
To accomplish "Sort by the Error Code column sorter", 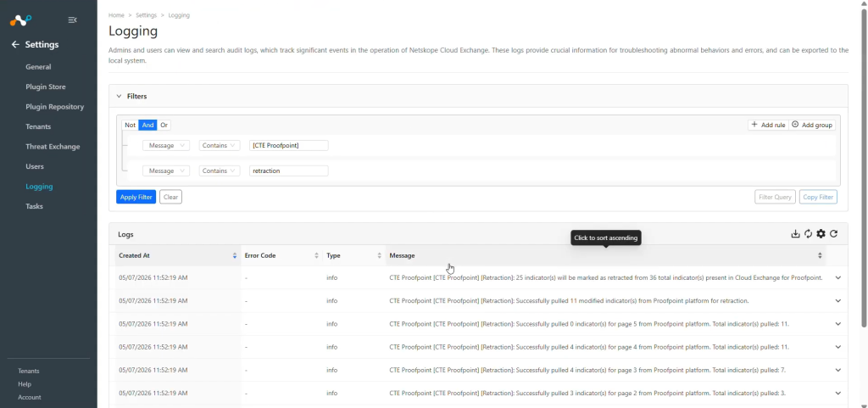I will coord(317,256).
